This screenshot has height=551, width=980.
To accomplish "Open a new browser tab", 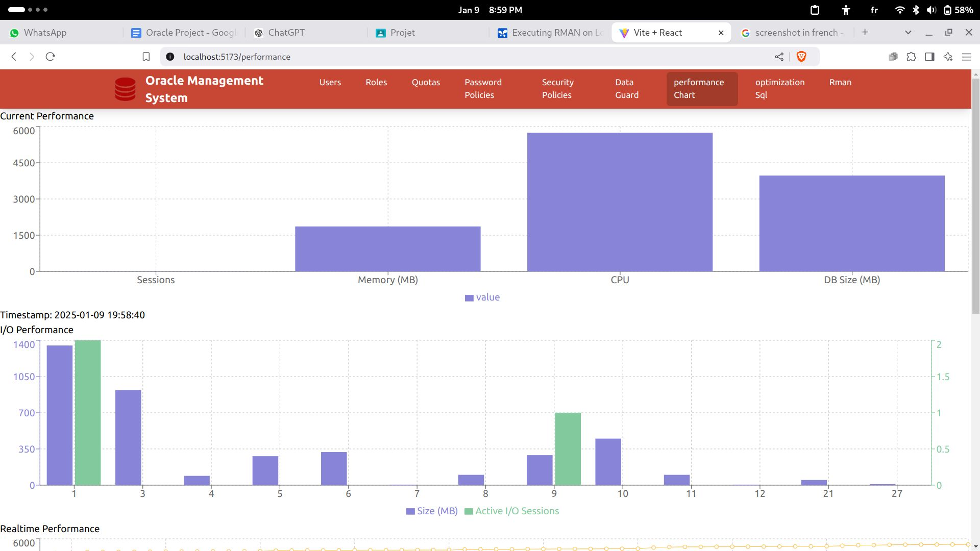I will tap(865, 32).
